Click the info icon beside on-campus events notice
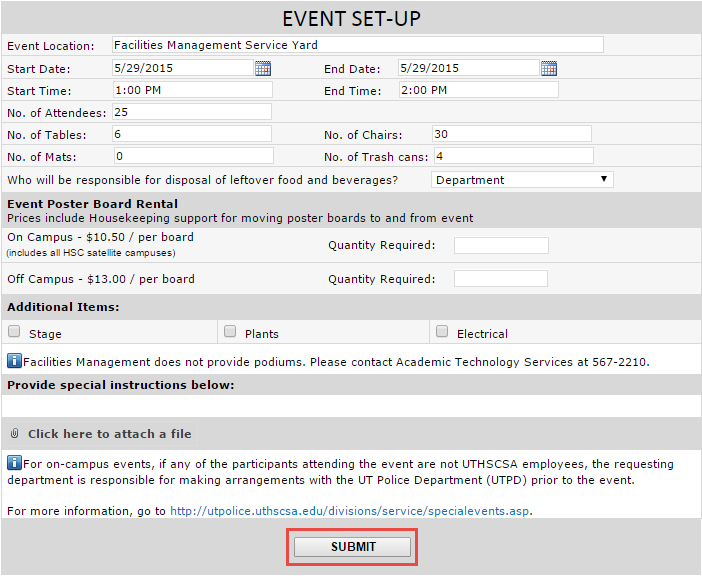Viewport: 702px width, 576px height. (x=14, y=463)
